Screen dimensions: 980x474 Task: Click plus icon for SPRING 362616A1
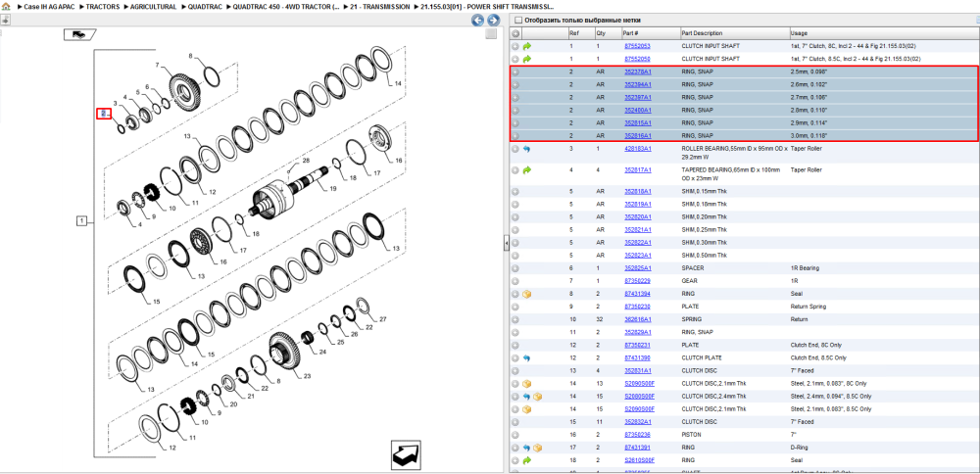pos(515,319)
